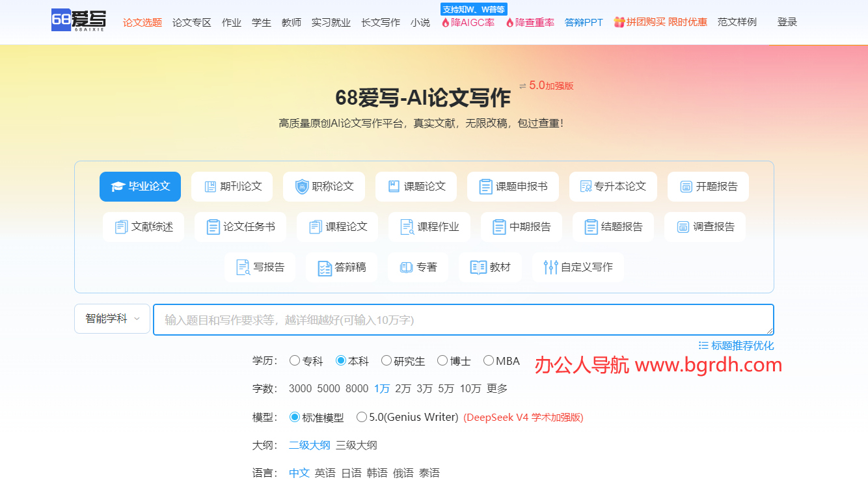
Task: Choose the 三级大纲 outline option
Action: pyautogui.click(x=357, y=445)
